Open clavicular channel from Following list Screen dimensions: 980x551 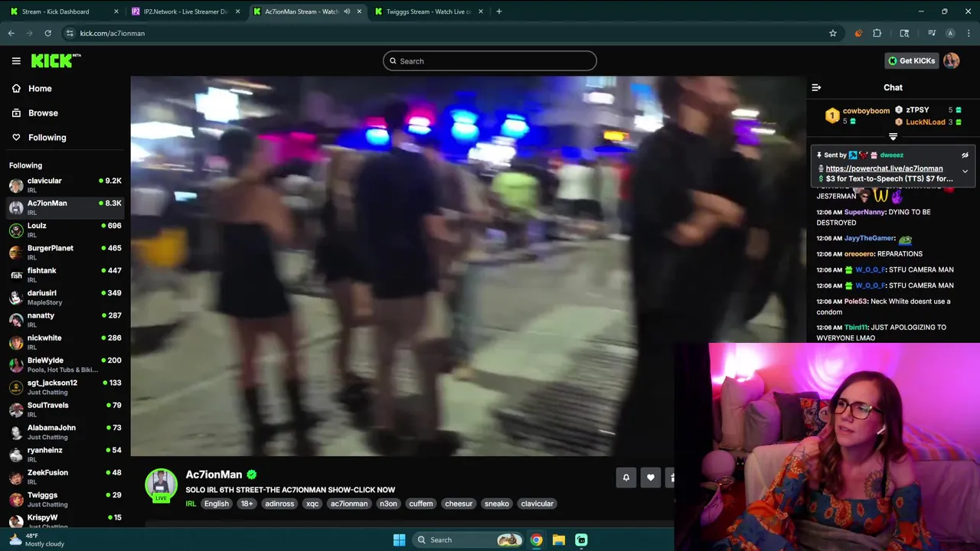click(x=65, y=184)
